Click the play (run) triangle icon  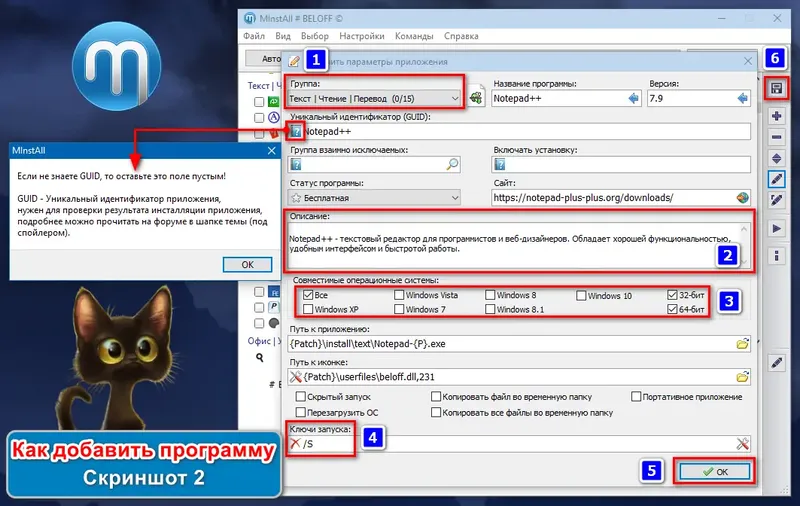pyautogui.click(x=776, y=229)
